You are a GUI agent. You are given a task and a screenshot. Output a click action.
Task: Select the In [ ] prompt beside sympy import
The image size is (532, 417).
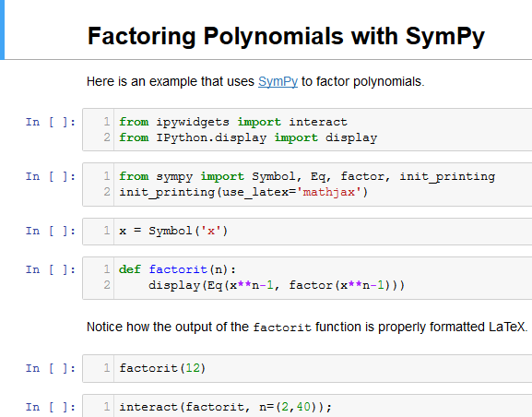click(x=51, y=176)
